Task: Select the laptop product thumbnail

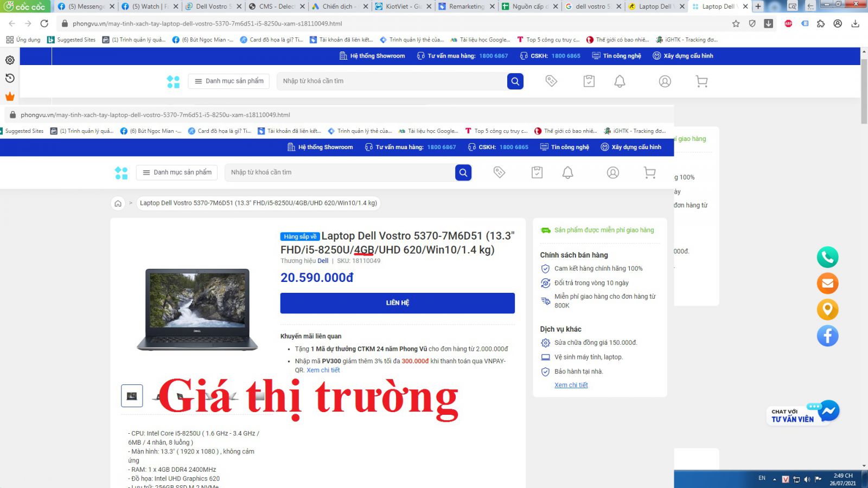Action: coord(132,396)
